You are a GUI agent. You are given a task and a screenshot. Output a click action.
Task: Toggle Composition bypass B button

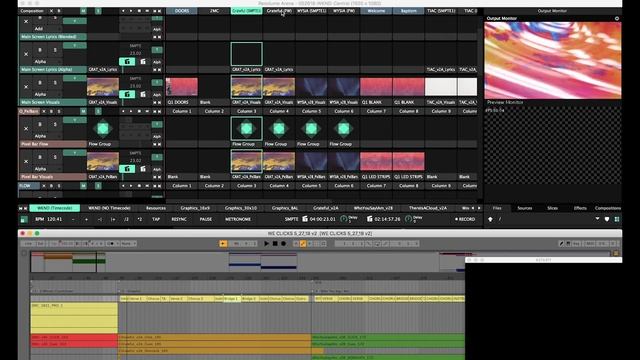point(59,11)
